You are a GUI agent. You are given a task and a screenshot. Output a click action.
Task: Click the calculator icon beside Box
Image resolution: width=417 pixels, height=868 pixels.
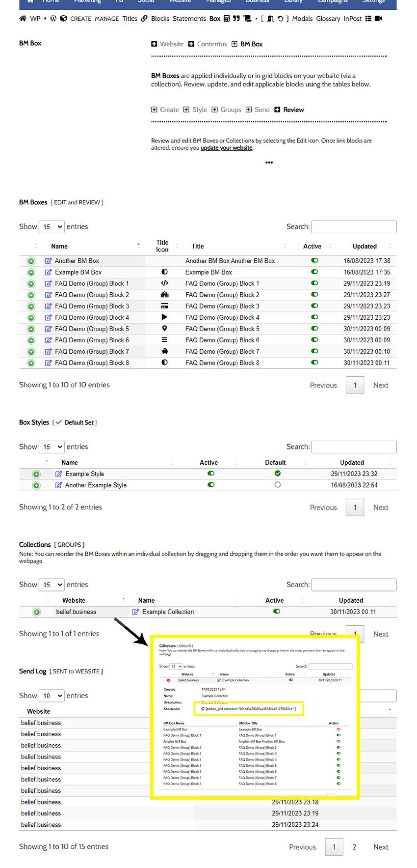227,19
